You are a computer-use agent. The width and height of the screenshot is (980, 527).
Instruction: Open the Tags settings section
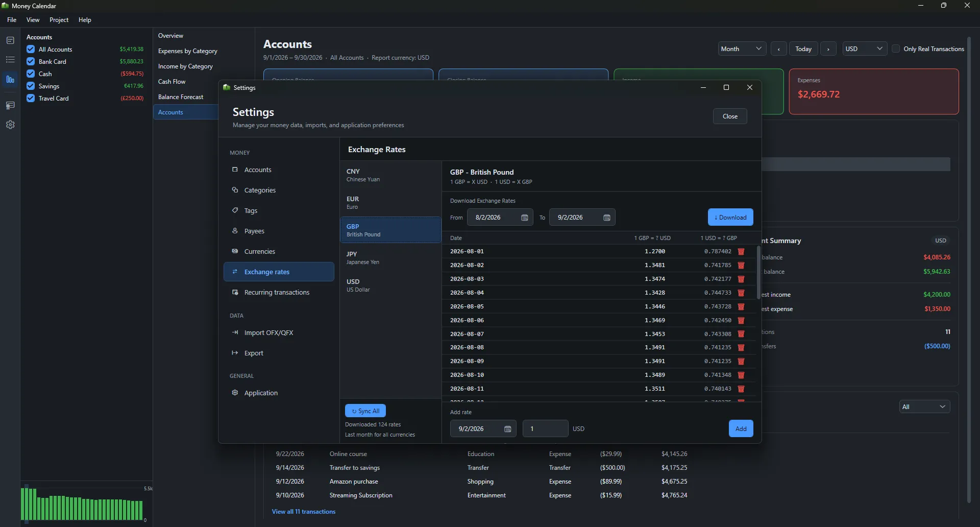click(x=279, y=210)
